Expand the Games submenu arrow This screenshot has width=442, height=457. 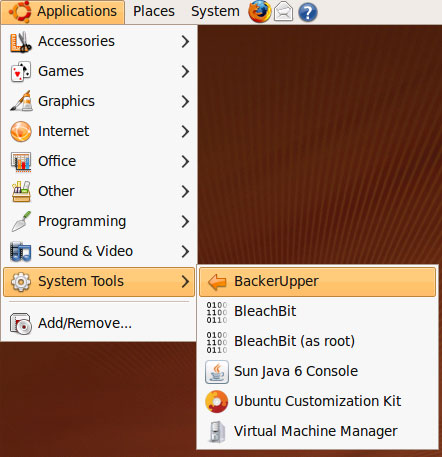pyautogui.click(x=185, y=71)
